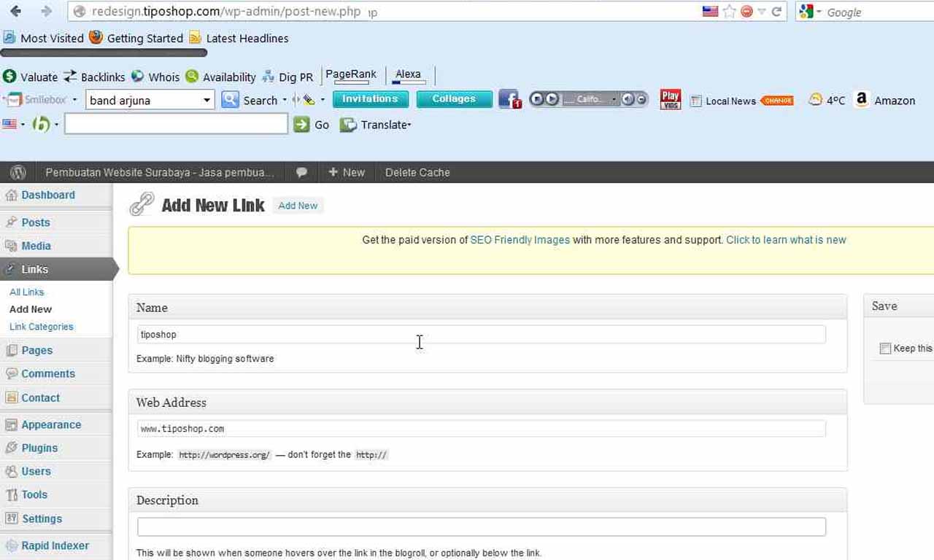
Task: Click the green Go arrow button
Action: [301, 125]
